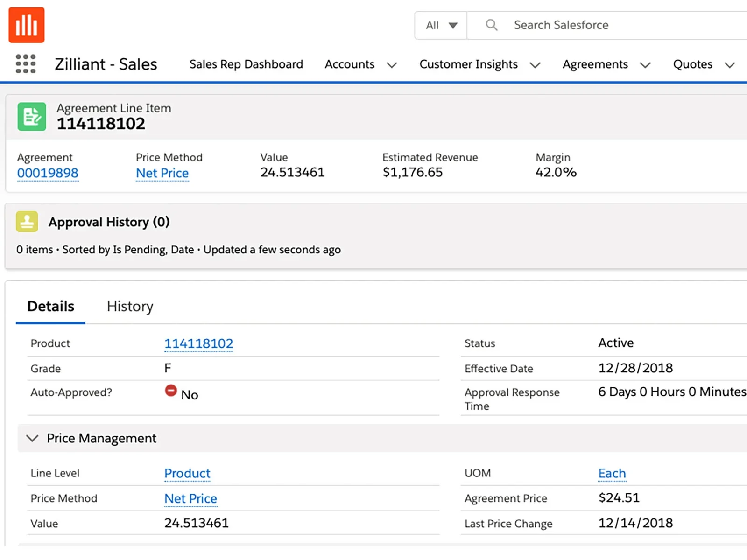Viewport: 747px width, 560px height.
Task: Click the orange Zilliant logo icon
Action: pos(27,25)
